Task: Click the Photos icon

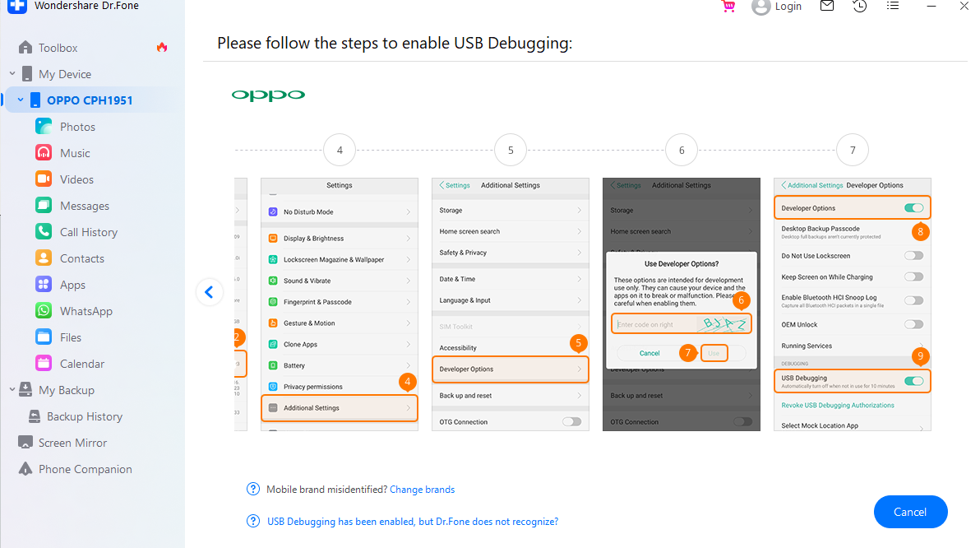Action: click(44, 127)
